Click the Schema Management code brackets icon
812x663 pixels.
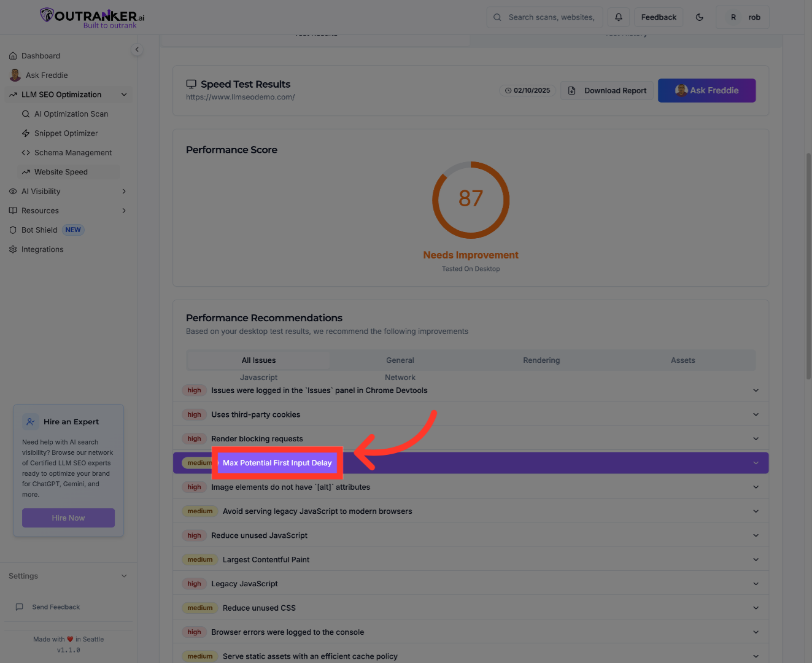26,152
